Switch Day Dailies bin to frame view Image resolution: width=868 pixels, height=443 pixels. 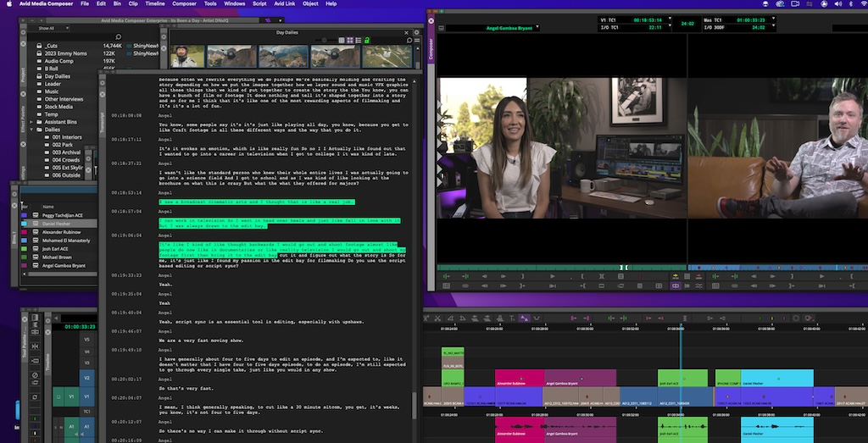350,41
